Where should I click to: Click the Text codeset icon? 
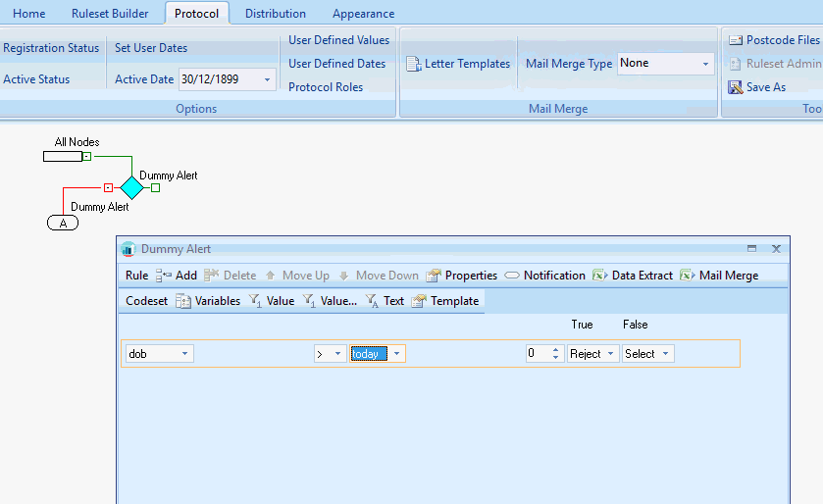[373, 301]
